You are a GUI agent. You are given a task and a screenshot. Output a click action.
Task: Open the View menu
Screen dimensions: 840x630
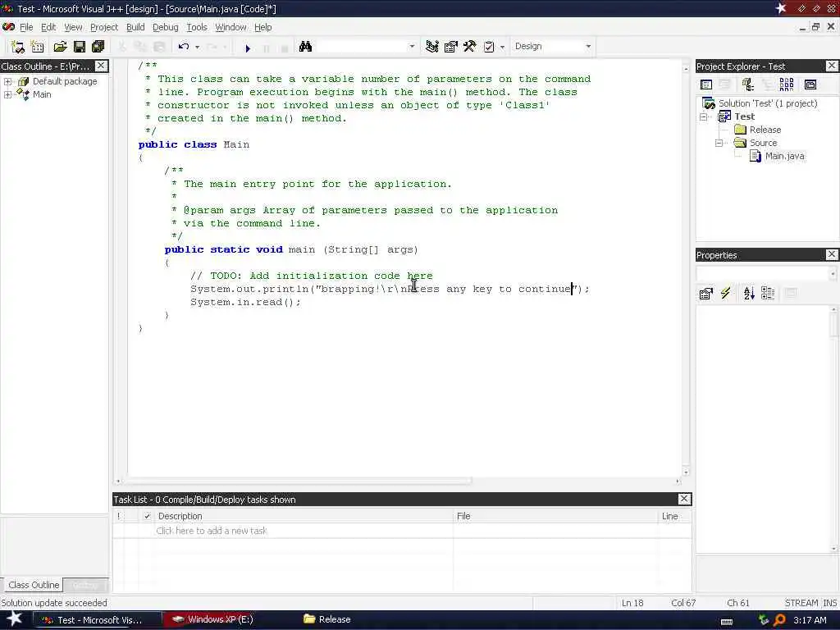pyautogui.click(x=73, y=27)
